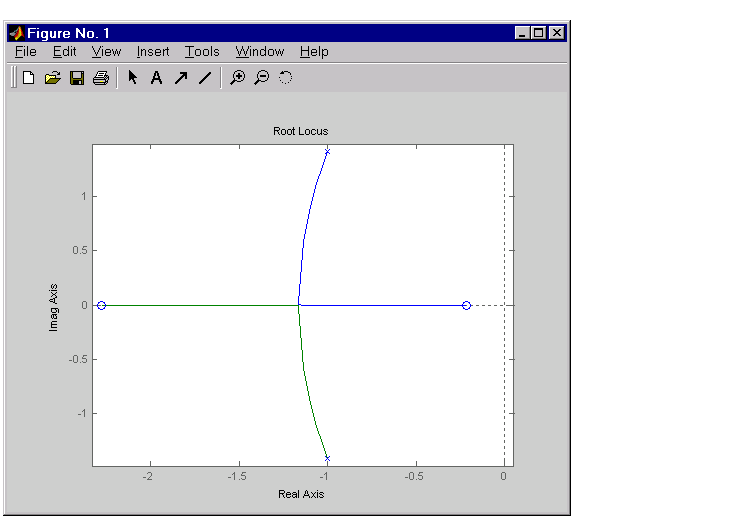
Task: Choose the Insert Arrow tool
Action: (x=180, y=78)
